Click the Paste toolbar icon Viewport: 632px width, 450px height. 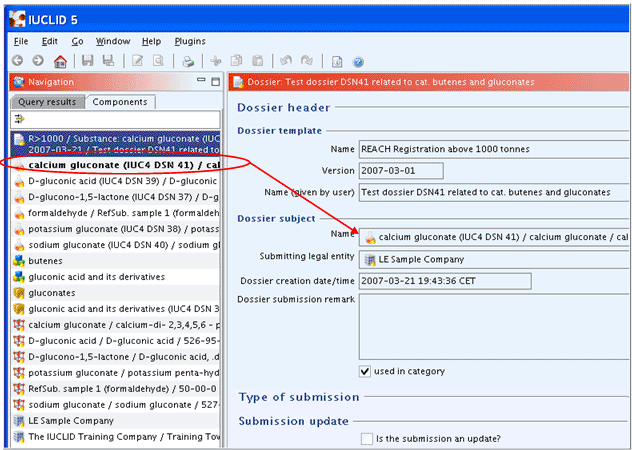[258, 61]
